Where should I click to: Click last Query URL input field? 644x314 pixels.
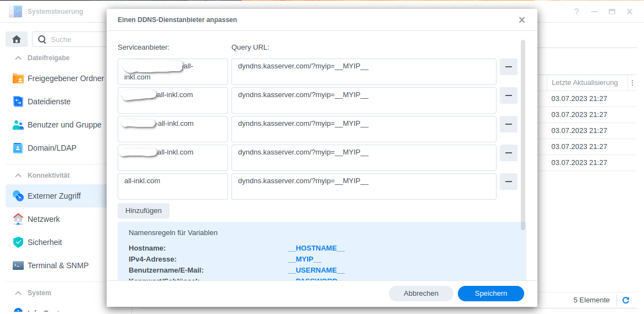coord(363,187)
